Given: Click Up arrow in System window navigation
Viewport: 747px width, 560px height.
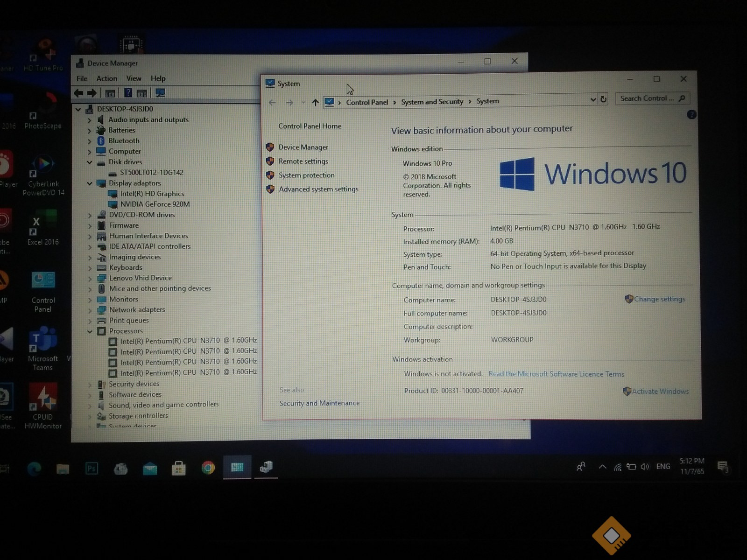Looking at the screenshot, I should [x=315, y=103].
